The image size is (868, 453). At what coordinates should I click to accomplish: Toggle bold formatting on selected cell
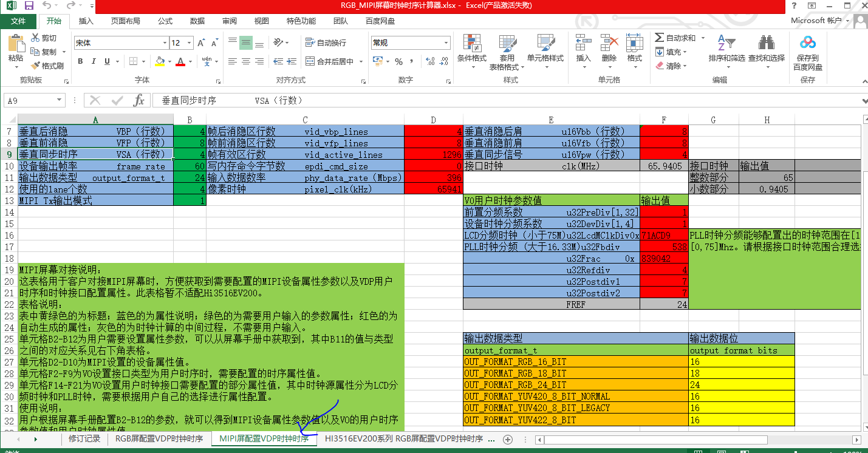tap(80, 62)
